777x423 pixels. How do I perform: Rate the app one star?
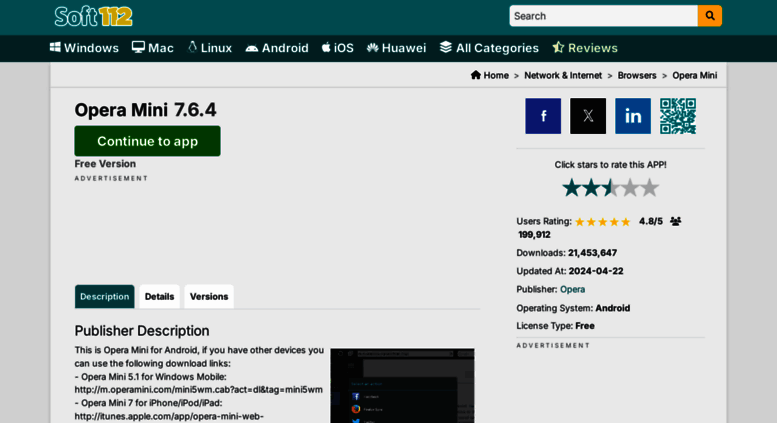coord(571,188)
